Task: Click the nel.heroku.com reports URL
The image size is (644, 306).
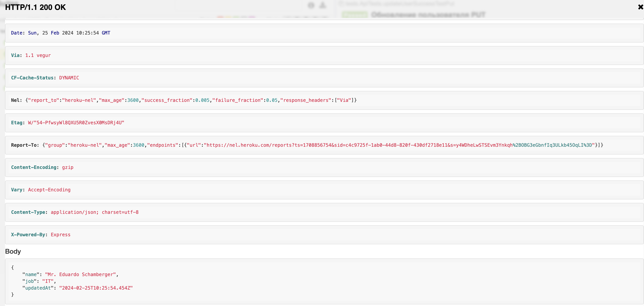Action: point(399,145)
